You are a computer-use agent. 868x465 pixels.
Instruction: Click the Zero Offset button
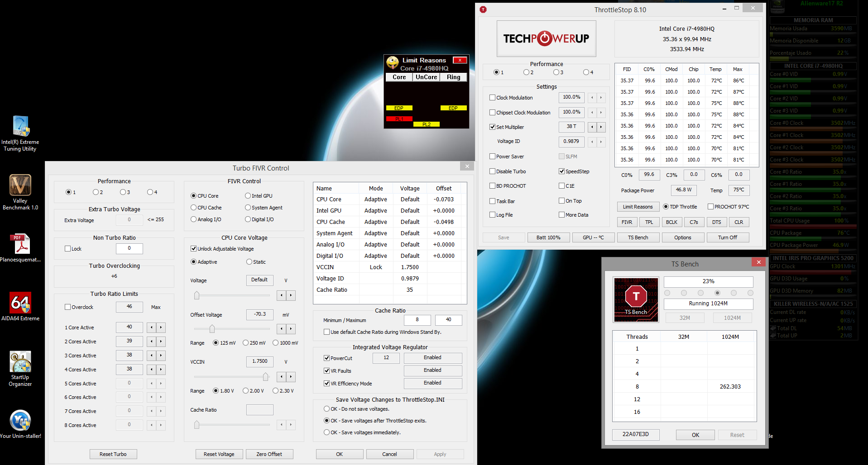269,454
